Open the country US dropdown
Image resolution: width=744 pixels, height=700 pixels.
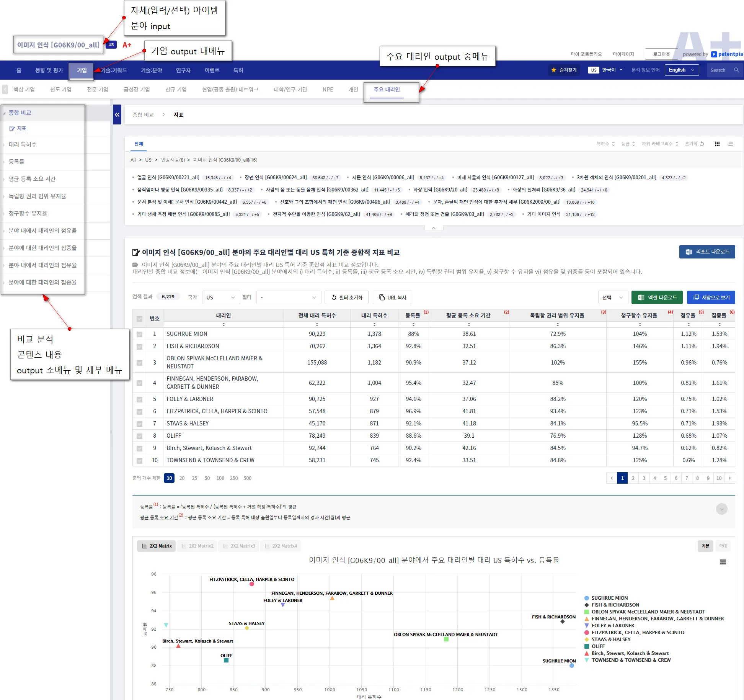(221, 298)
